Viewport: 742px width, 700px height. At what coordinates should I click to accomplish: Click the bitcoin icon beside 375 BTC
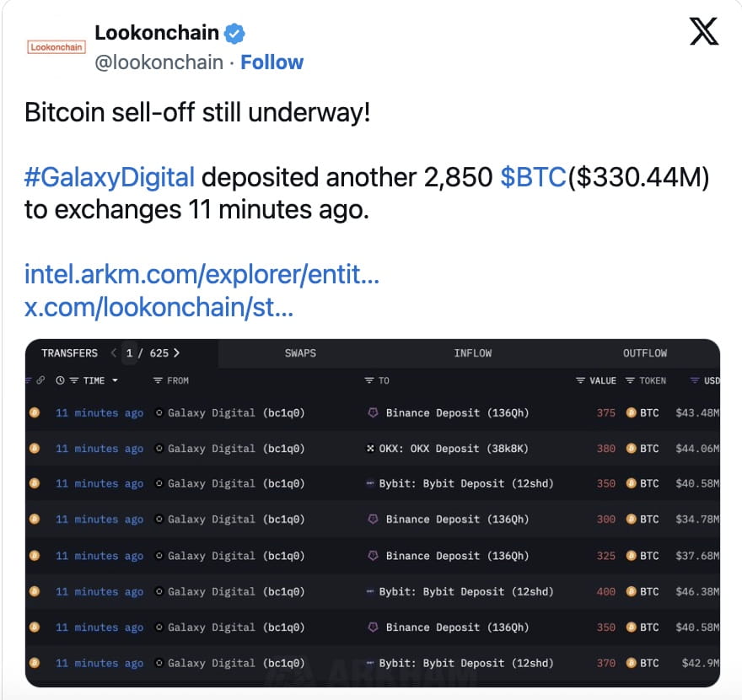631,412
